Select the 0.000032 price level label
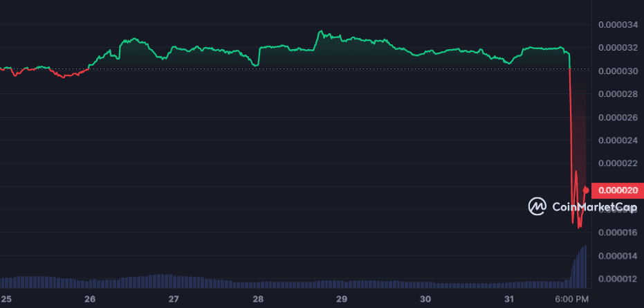This screenshot has width=644, height=308. click(618, 48)
